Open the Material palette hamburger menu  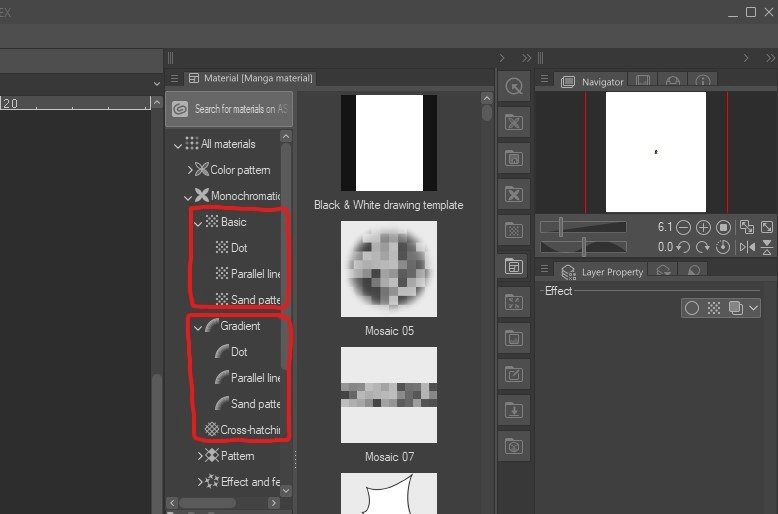(x=174, y=78)
